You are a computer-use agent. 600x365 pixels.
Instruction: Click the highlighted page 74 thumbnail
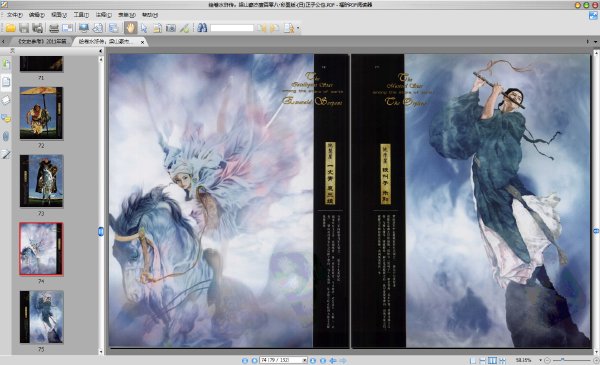tap(41, 249)
